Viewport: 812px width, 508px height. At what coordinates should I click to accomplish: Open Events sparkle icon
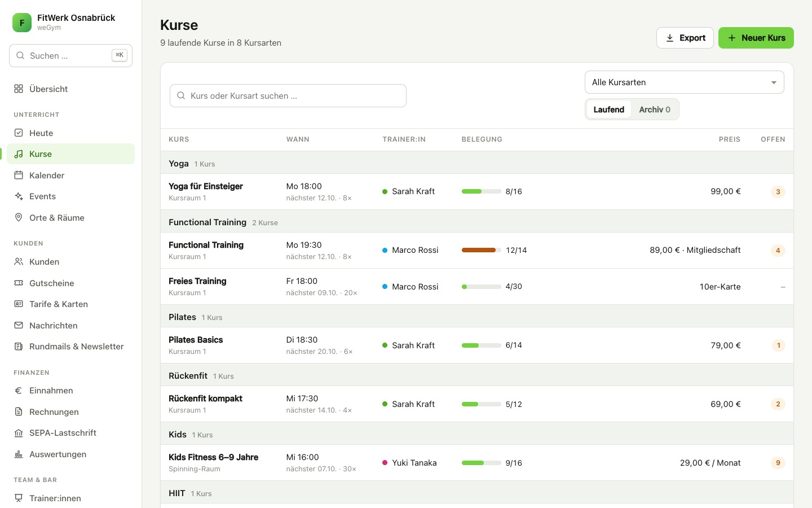click(19, 196)
